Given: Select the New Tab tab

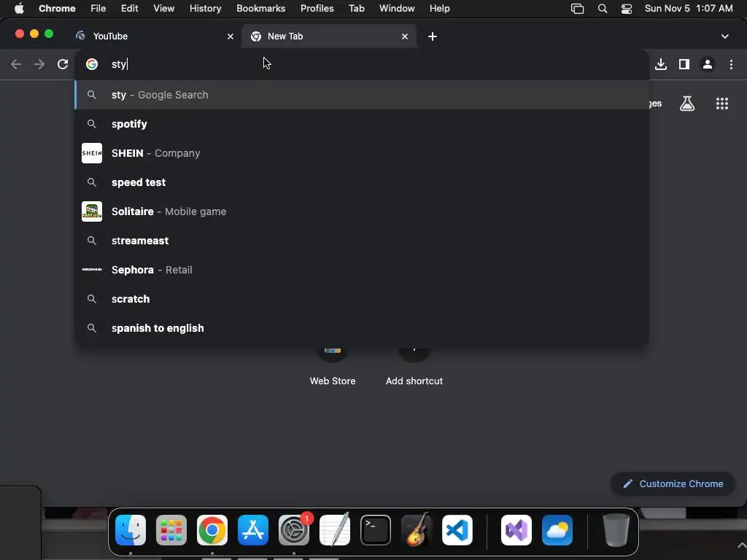Looking at the screenshot, I should pyautogui.click(x=329, y=36).
